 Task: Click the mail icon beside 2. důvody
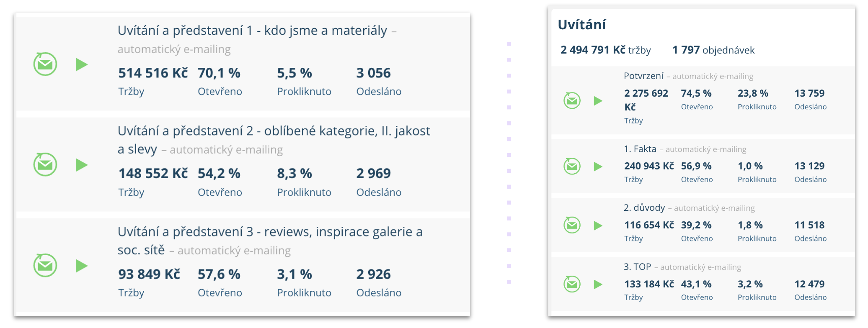[572, 225]
